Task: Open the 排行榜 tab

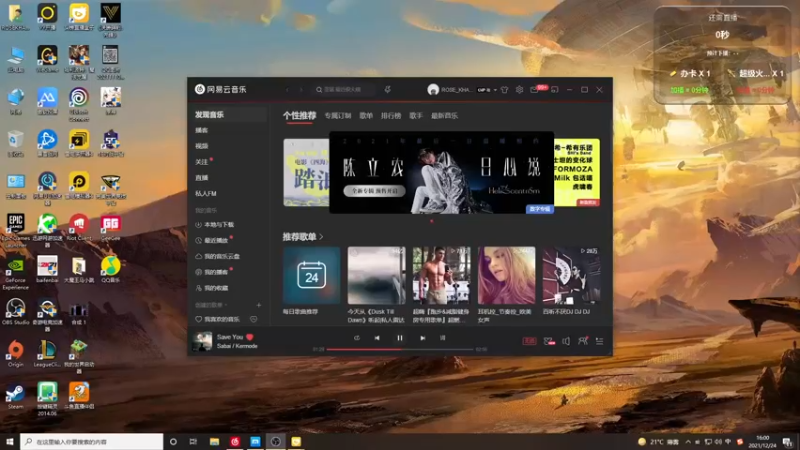Action: (391, 116)
